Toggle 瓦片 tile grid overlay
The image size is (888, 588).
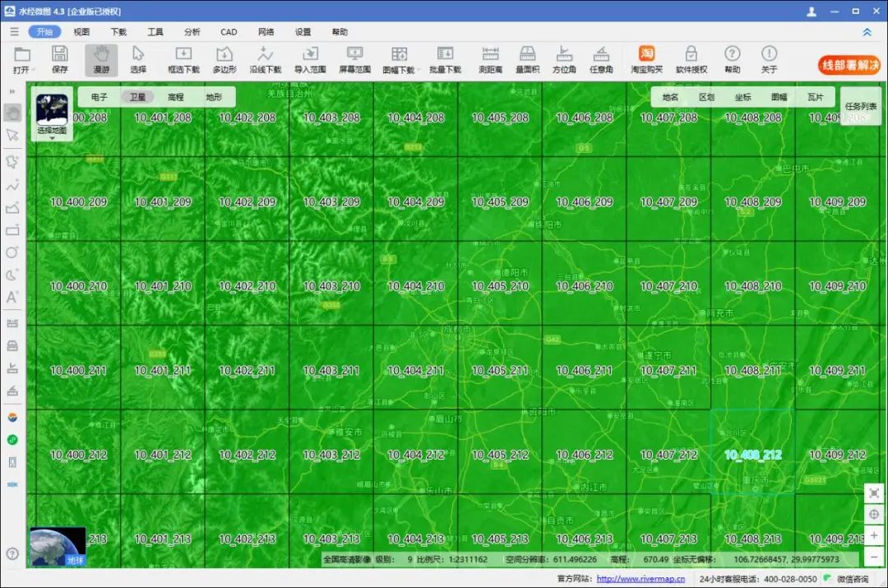[816, 97]
